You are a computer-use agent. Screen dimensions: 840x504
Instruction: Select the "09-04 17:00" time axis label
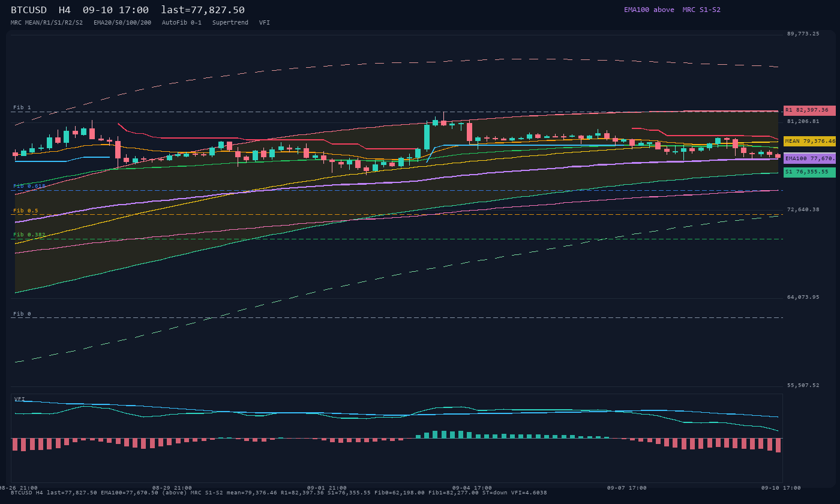472,488
